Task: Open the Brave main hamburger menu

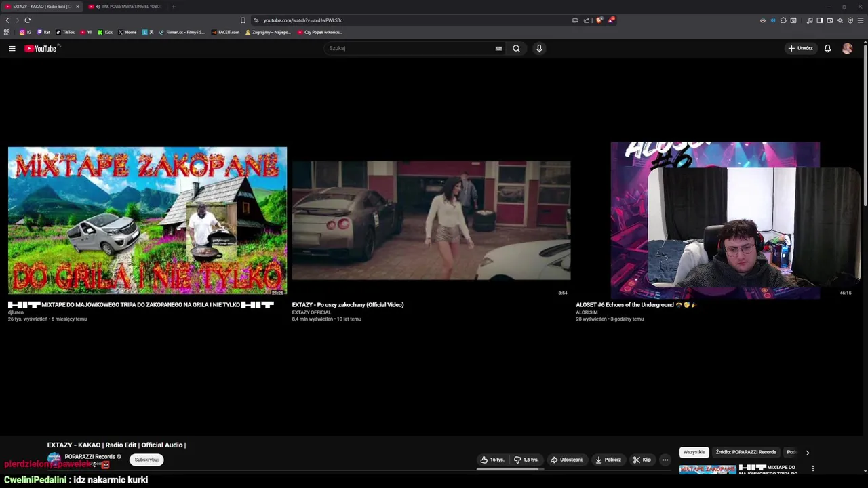Action: (x=861, y=20)
